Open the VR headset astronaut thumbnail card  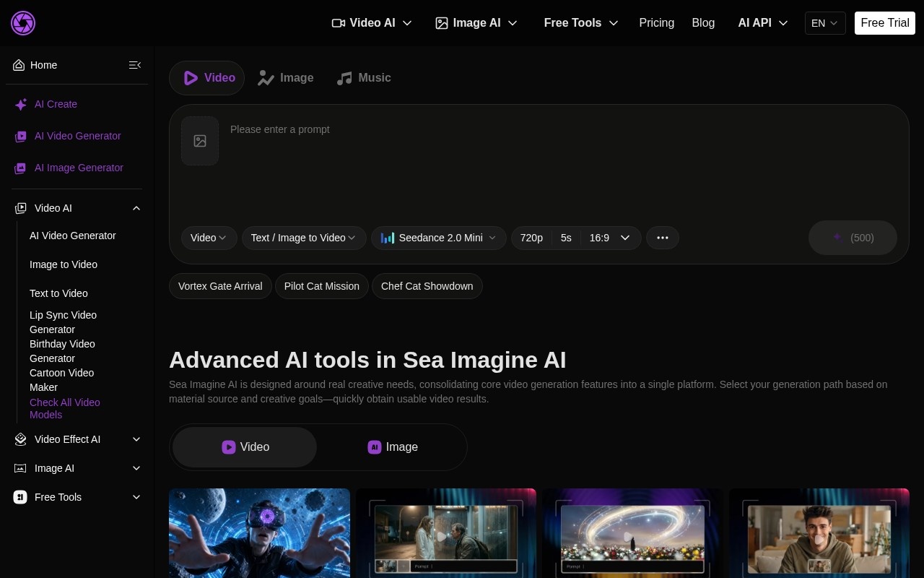(x=259, y=533)
